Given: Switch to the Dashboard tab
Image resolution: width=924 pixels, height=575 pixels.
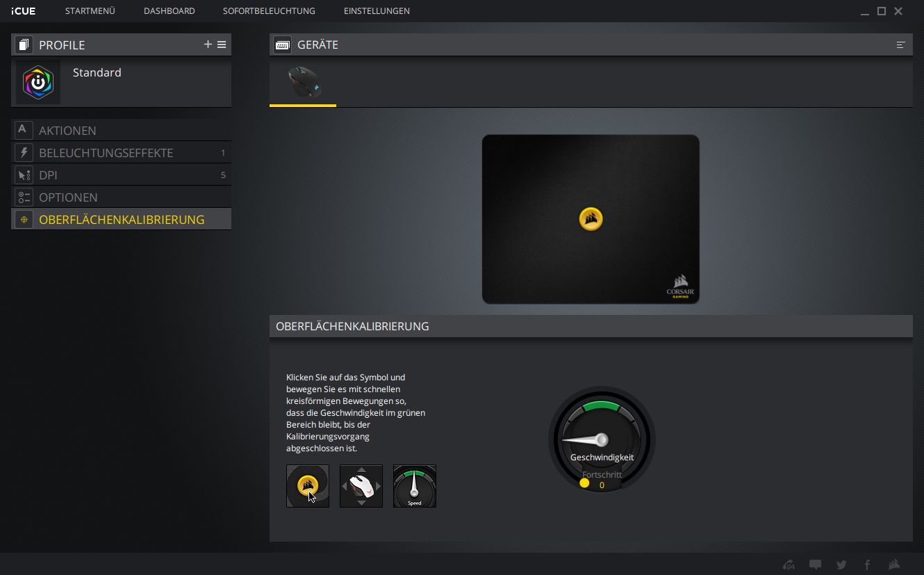Looking at the screenshot, I should [x=169, y=11].
